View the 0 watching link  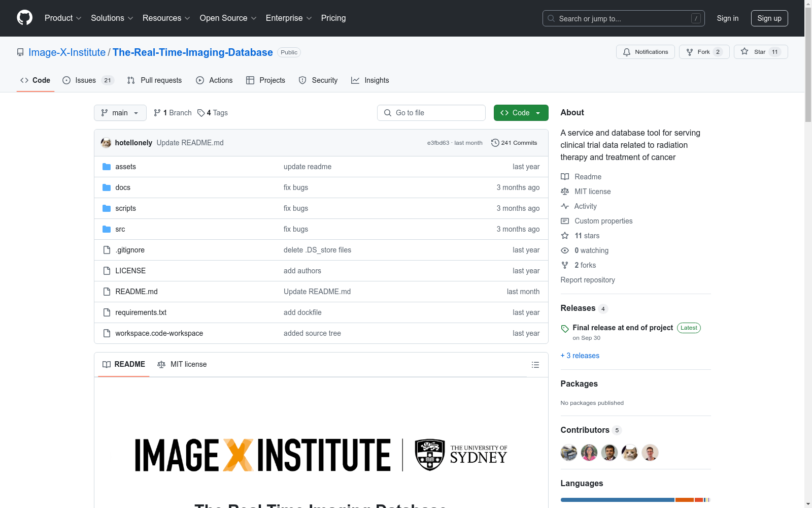pyautogui.click(x=585, y=250)
